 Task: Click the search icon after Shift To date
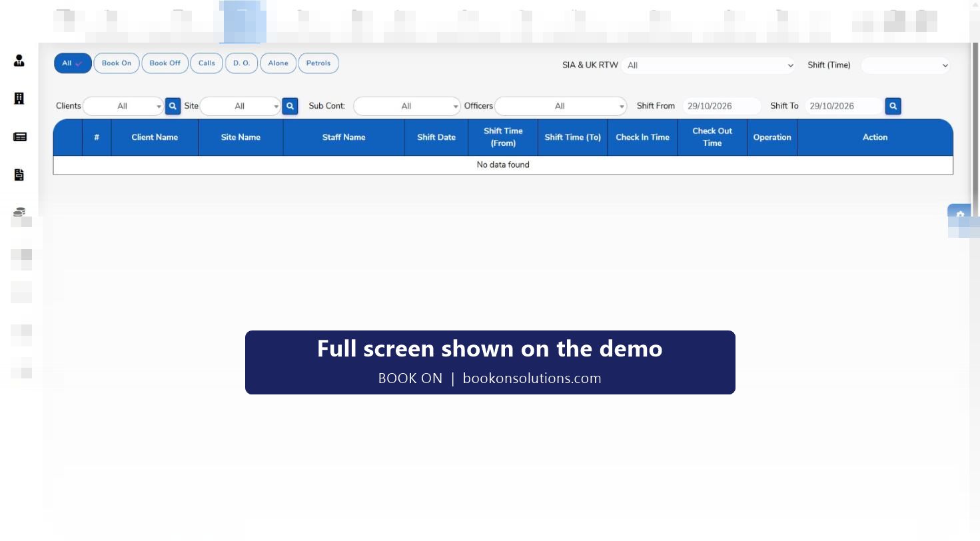click(893, 106)
